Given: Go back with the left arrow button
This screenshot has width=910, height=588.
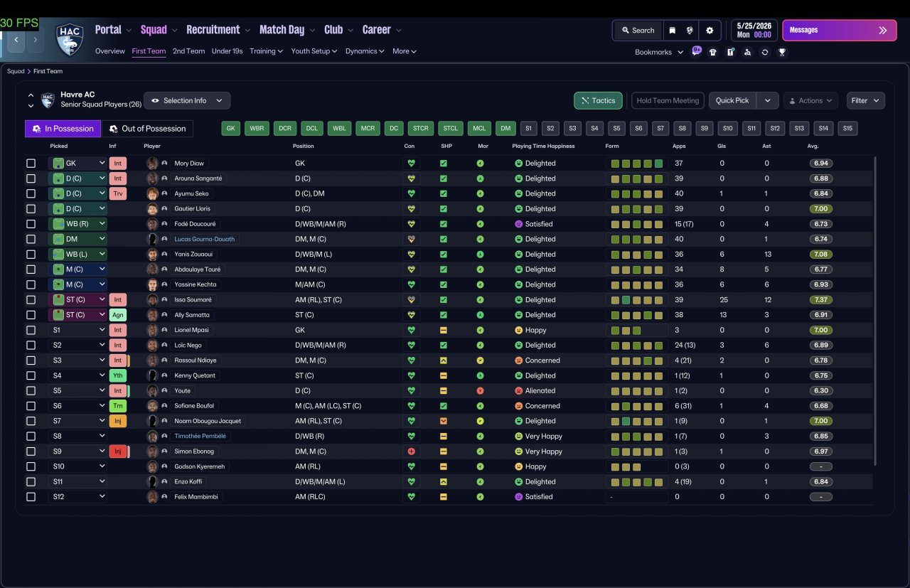Looking at the screenshot, I should point(16,40).
